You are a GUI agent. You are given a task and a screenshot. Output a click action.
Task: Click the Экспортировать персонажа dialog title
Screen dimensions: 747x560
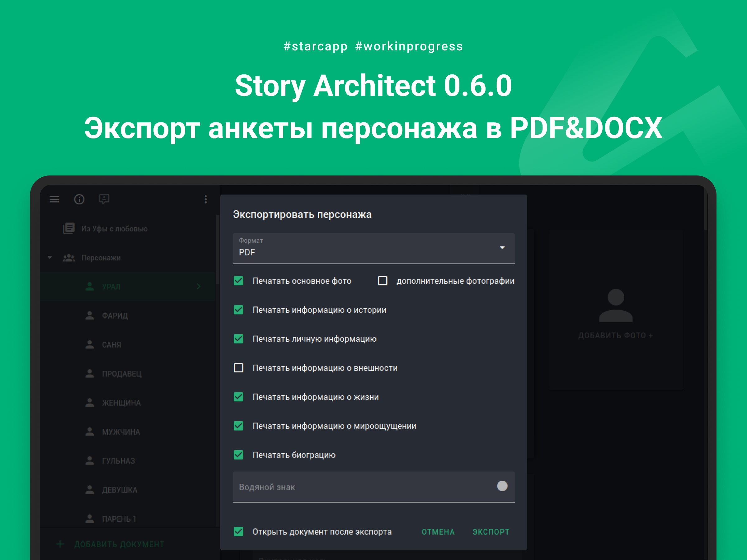[x=302, y=215]
